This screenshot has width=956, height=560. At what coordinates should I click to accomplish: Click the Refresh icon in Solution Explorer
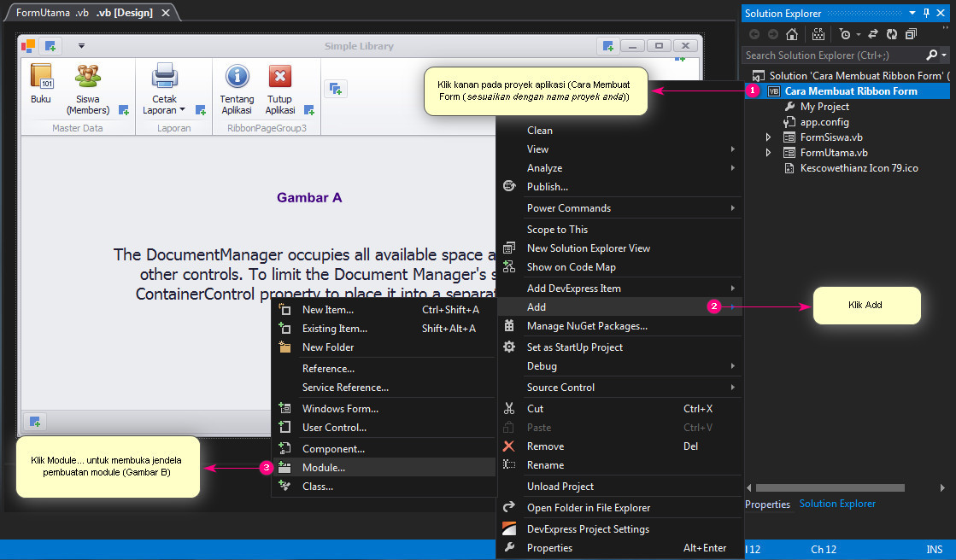pyautogui.click(x=892, y=34)
